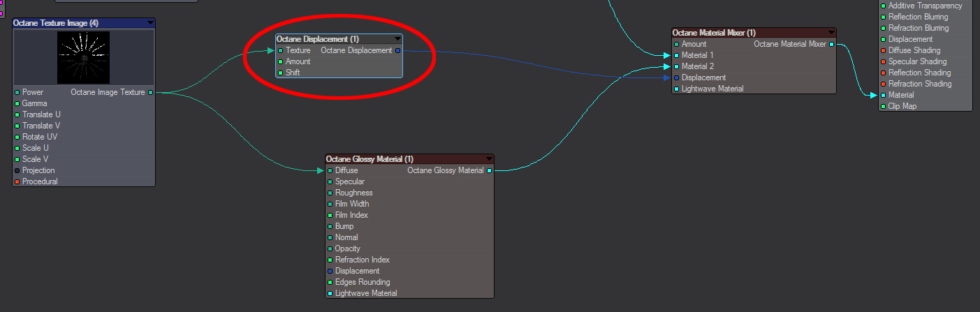The height and width of the screenshot is (312, 980).
Task: Click the Octane Material Mixer output port
Action: 831,44
